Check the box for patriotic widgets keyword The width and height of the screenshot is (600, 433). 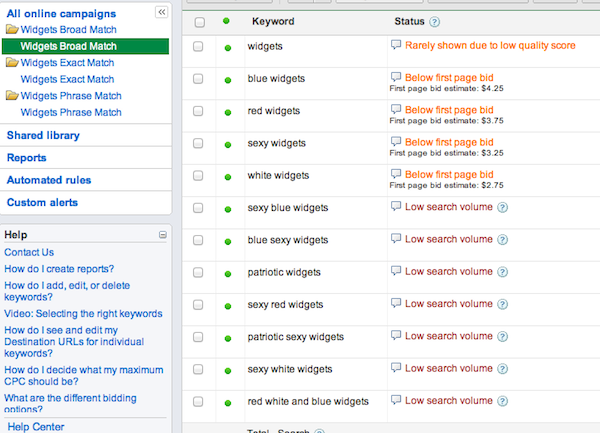[x=198, y=272]
